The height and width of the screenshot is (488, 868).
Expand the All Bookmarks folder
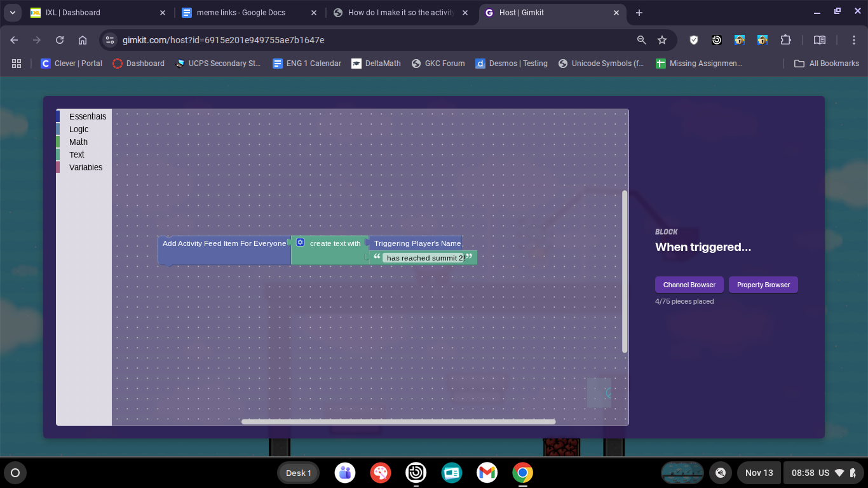point(827,64)
